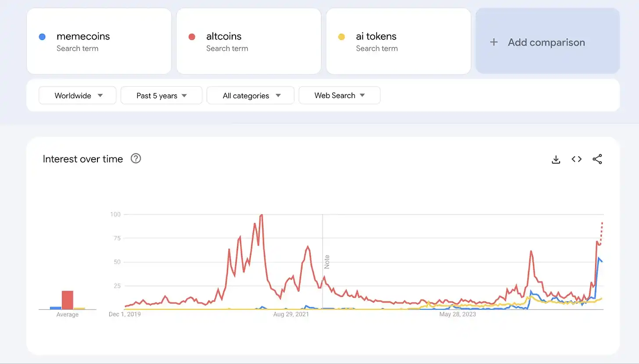Open the help icon beside Interest over time
Image resolution: width=639 pixels, height=364 pixels.
(x=136, y=159)
